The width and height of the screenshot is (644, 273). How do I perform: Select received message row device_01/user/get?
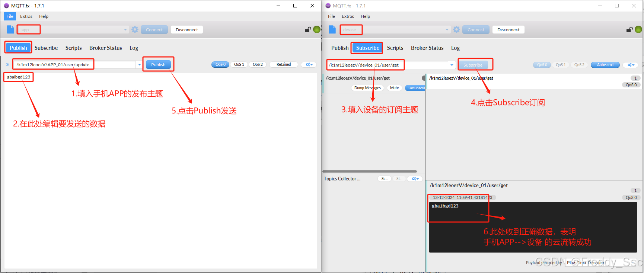tap(535, 81)
